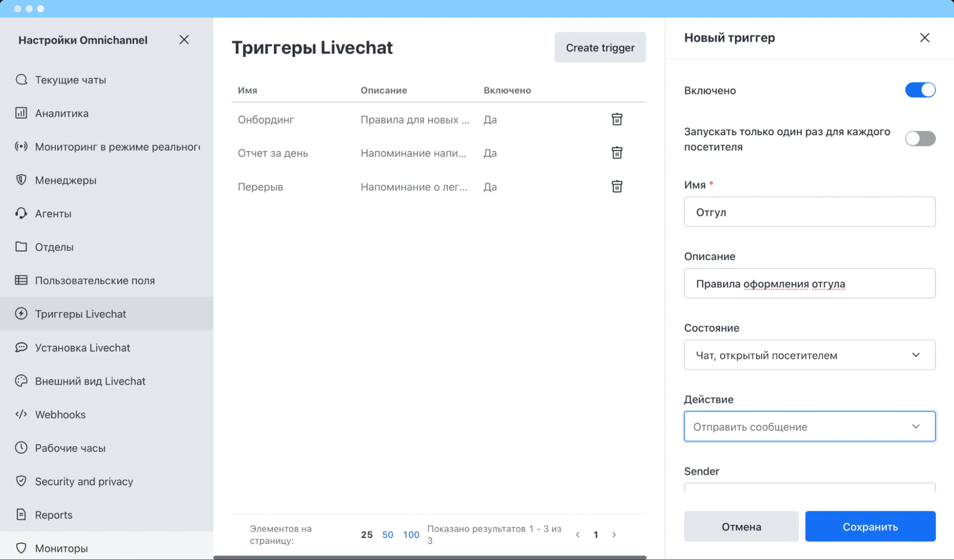
Task: Click the trash icon for Перерыв
Action: (x=617, y=187)
